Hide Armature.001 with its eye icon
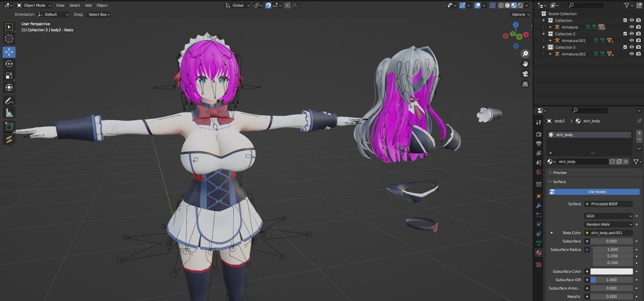The width and height of the screenshot is (644, 301). click(x=632, y=40)
